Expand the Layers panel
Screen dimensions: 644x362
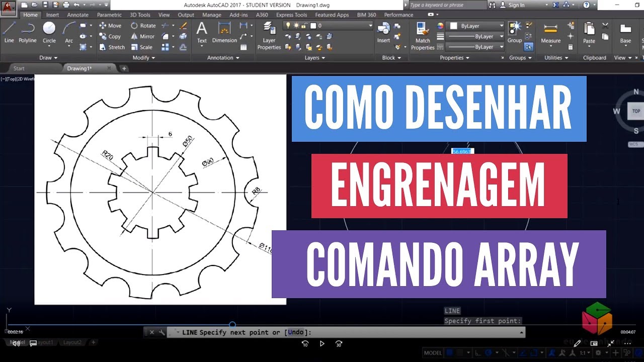point(315,58)
